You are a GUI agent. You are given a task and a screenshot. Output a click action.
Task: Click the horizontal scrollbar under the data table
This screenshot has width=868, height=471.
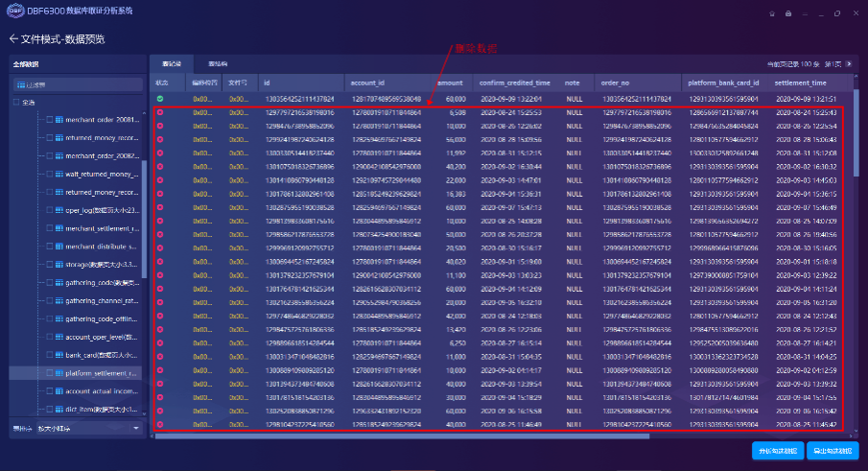coord(402,436)
